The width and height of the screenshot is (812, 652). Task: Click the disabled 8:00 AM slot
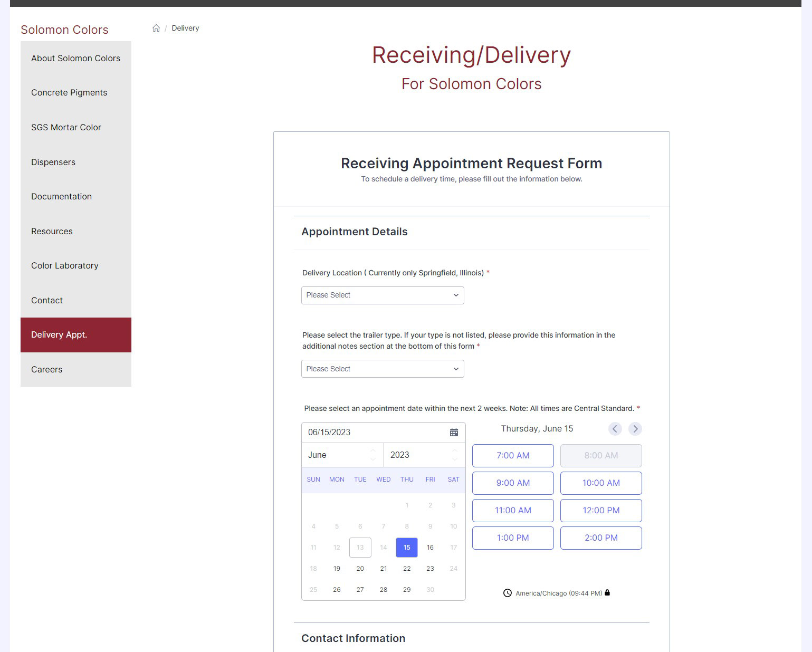pos(601,456)
